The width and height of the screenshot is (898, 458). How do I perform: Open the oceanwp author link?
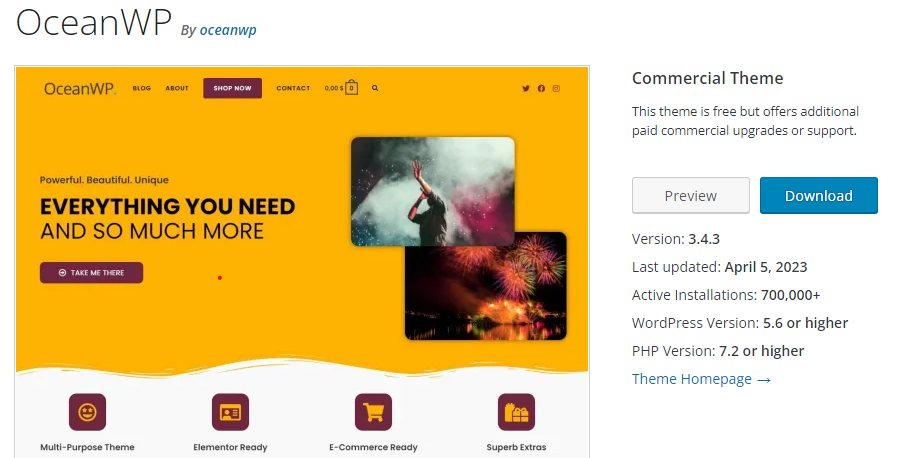(x=228, y=30)
